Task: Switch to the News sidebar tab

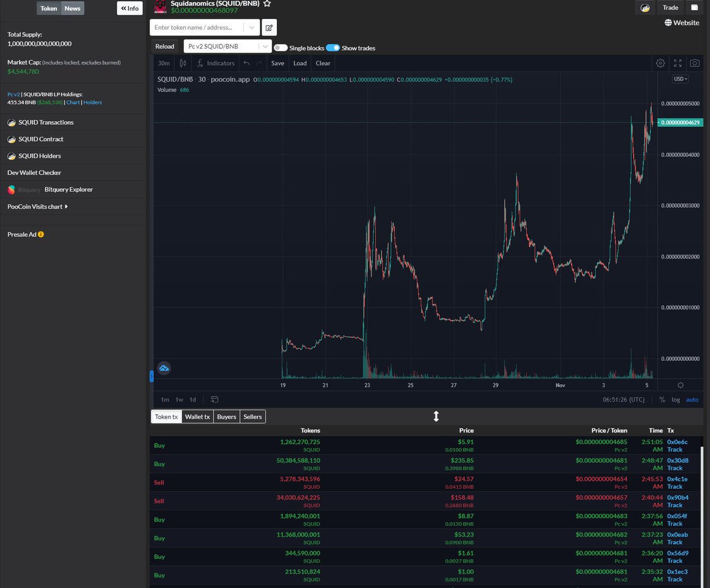Action: [72, 8]
